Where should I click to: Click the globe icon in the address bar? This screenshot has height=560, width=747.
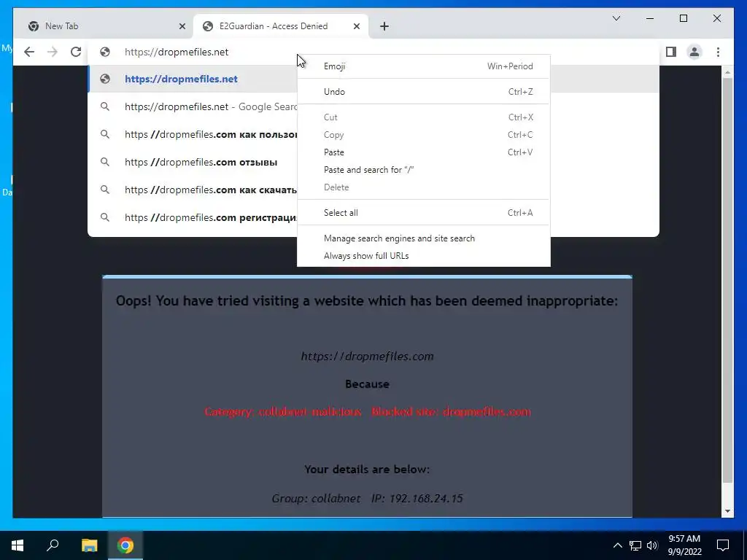pyautogui.click(x=105, y=52)
